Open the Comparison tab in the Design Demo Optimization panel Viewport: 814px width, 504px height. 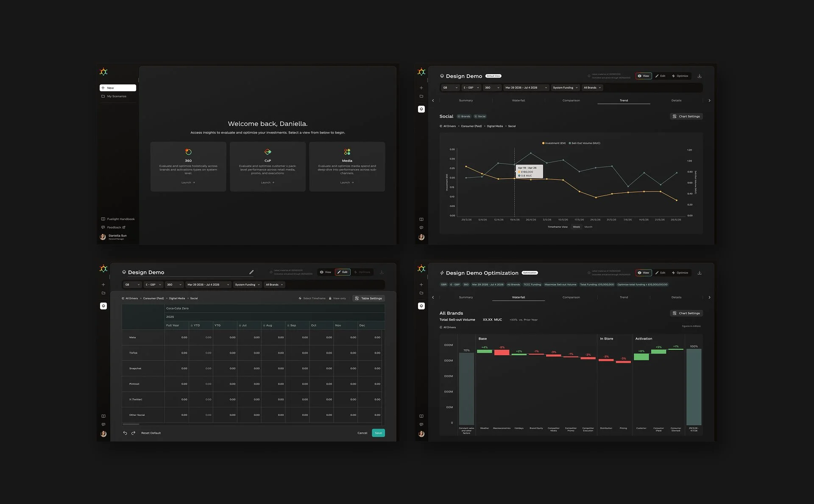click(x=571, y=297)
